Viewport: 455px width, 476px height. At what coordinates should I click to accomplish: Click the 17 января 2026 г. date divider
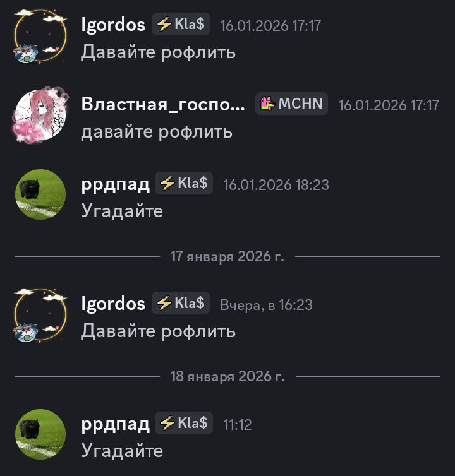click(x=227, y=256)
